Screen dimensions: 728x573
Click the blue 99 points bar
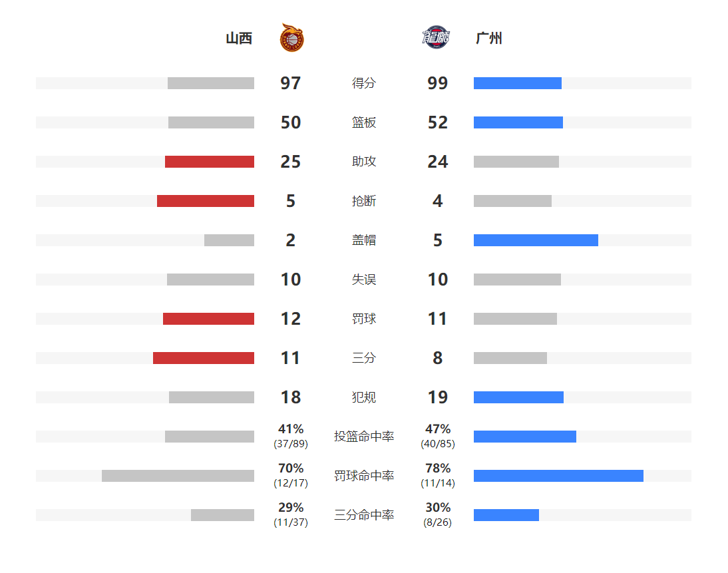coord(518,83)
